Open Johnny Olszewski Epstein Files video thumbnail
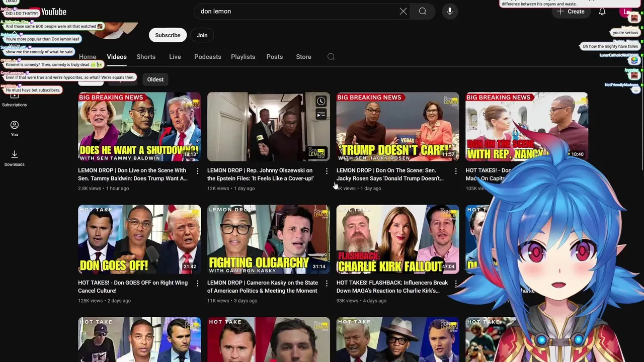Viewport: 644px width, 362px height. [x=269, y=127]
